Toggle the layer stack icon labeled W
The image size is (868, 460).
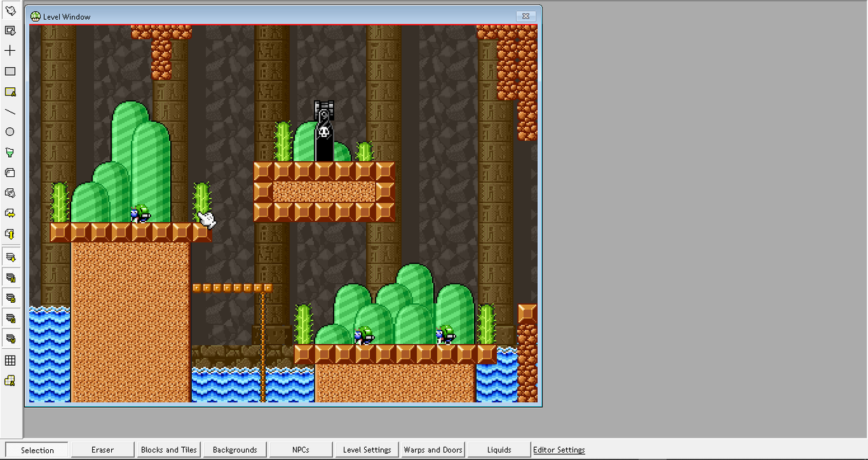coord(10,338)
